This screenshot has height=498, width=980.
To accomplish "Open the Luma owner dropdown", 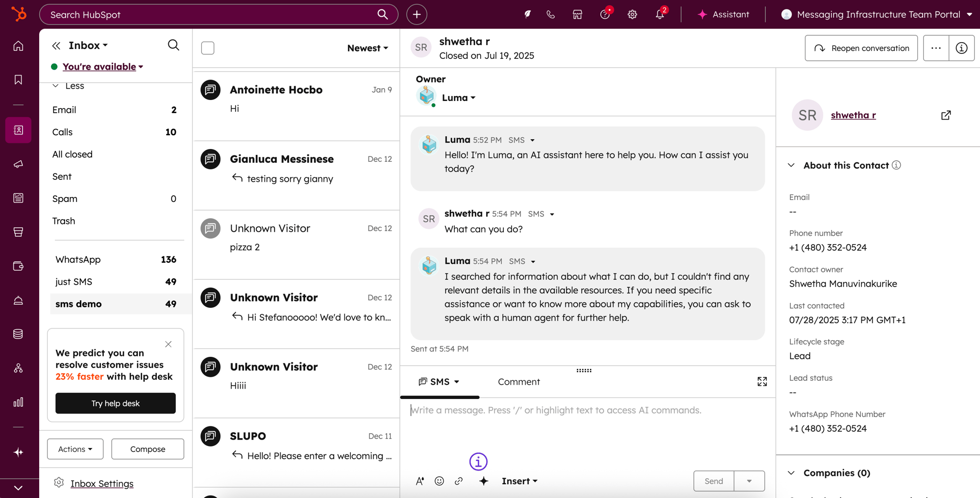I will point(458,98).
